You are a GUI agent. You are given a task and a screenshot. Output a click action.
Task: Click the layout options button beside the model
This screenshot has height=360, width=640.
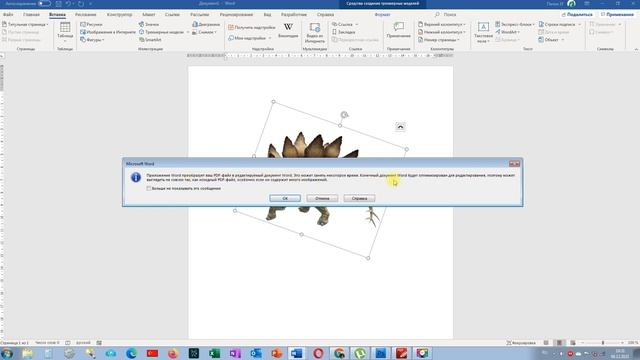pos(400,127)
